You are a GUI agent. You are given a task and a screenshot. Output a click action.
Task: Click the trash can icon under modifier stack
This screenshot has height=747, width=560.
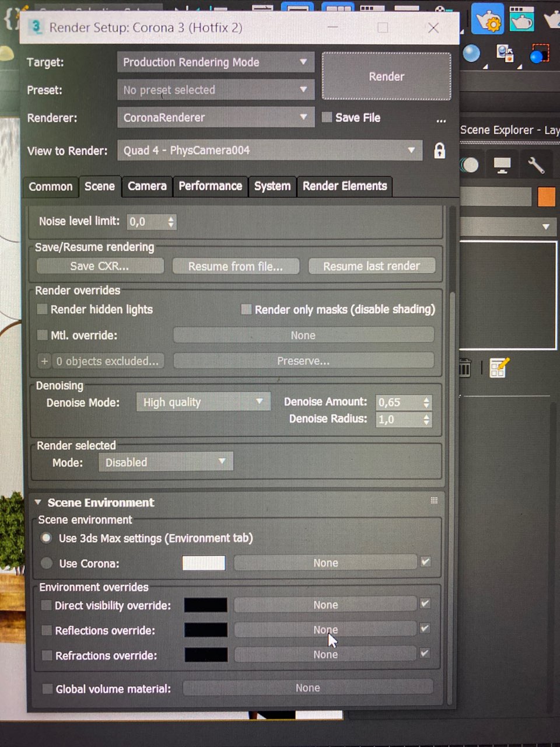(465, 368)
